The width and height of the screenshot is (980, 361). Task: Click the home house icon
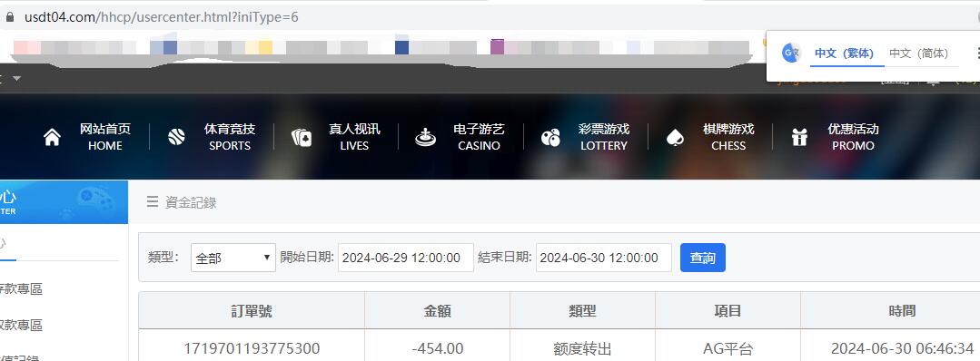pyautogui.click(x=53, y=137)
